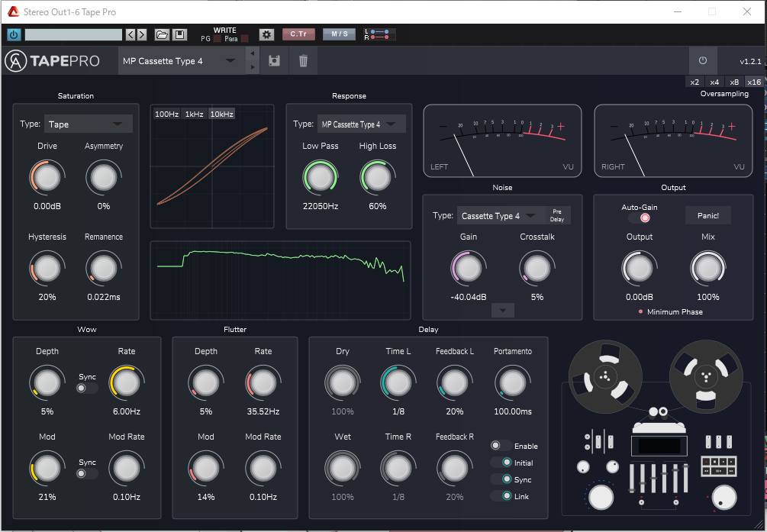Set oversampling to x4
The height and width of the screenshot is (532, 767).
click(x=714, y=82)
